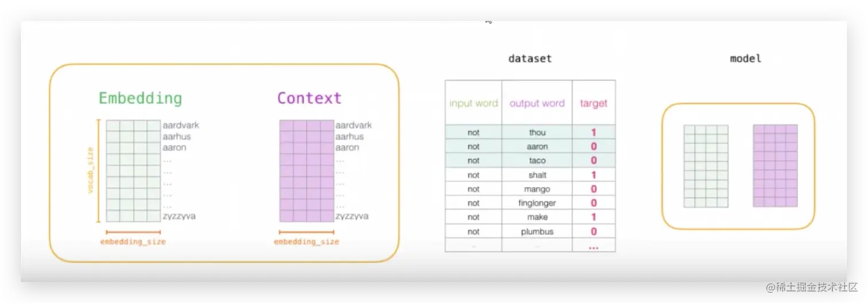Click the input word column header
The width and height of the screenshot is (868, 303).
474,103
